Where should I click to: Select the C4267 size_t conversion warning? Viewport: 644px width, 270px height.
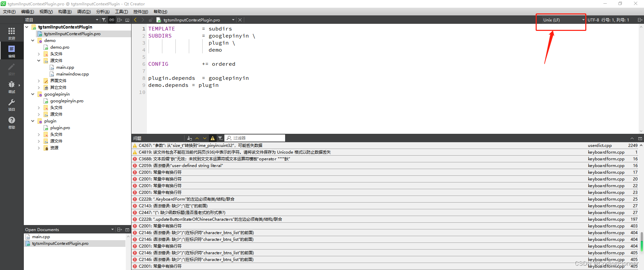click(385, 146)
